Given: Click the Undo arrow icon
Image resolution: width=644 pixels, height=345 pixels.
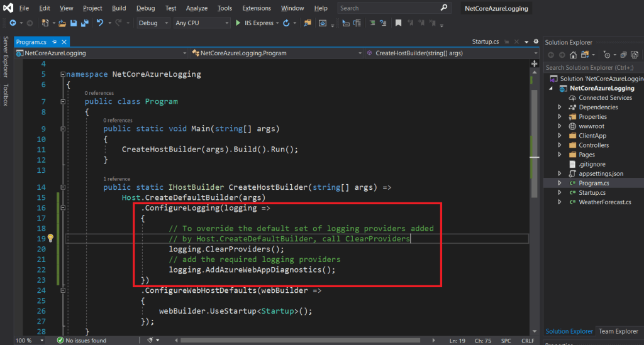Looking at the screenshot, I should click(100, 23).
